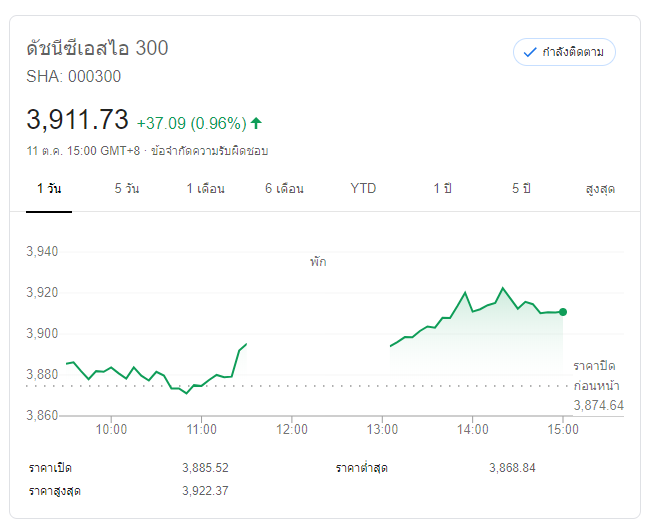
Task: Click the SHA: 000300 ticker label
Action: click(x=73, y=76)
